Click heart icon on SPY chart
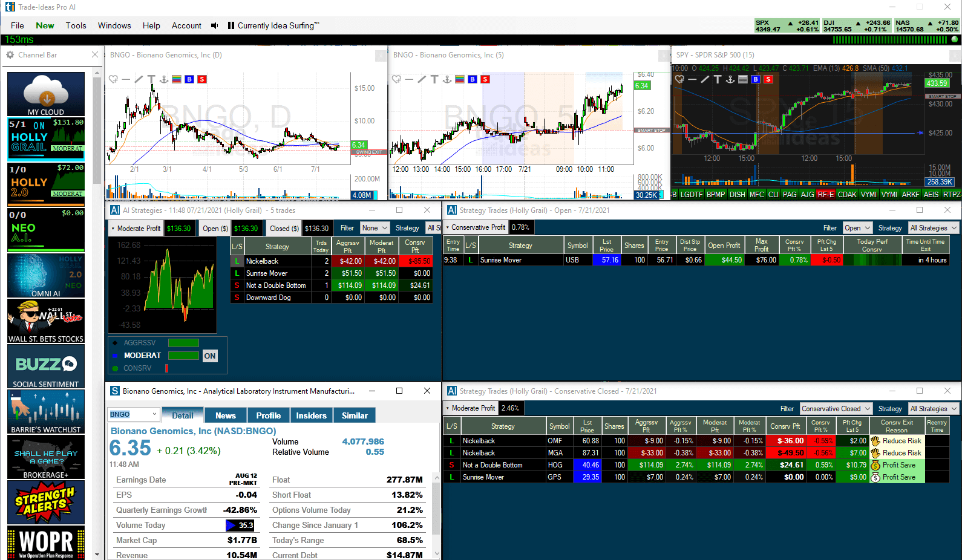Image resolution: width=962 pixels, height=560 pixels. click(x=679, y=79)
